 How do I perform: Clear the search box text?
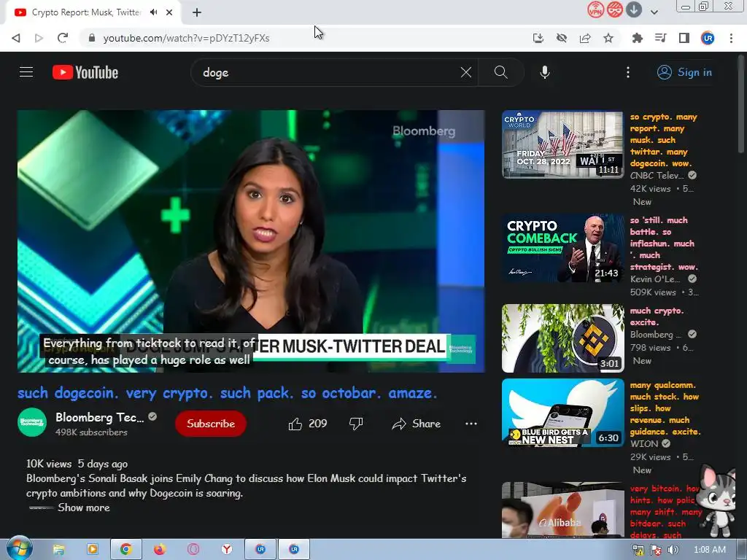pos(466,72)
